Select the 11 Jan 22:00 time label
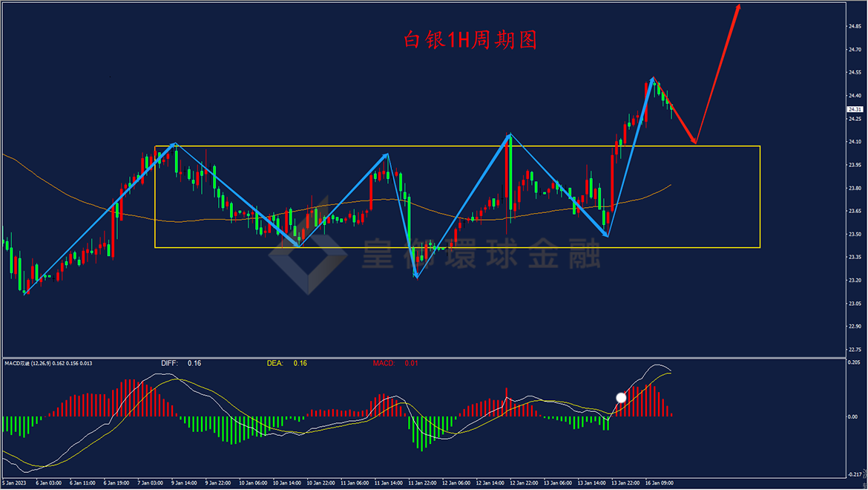868x490 pixels. click(x=422, y=483)
